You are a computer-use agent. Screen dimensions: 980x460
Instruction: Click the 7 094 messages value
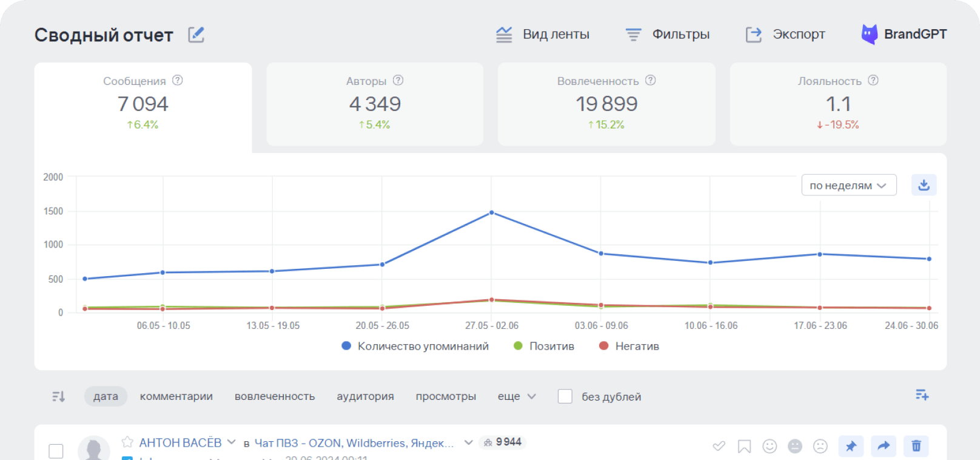click(x=143, y=104)
